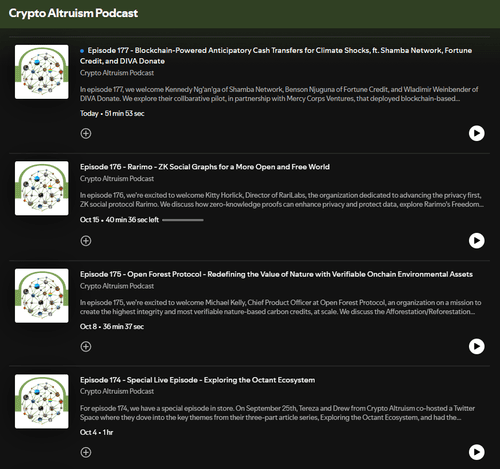Image resolution: width=500 pixels, height=469 pixels.
Task: Open Episode 175 Open Forest Protocol title
Action: pyautogui.click(x=276, y=274)
